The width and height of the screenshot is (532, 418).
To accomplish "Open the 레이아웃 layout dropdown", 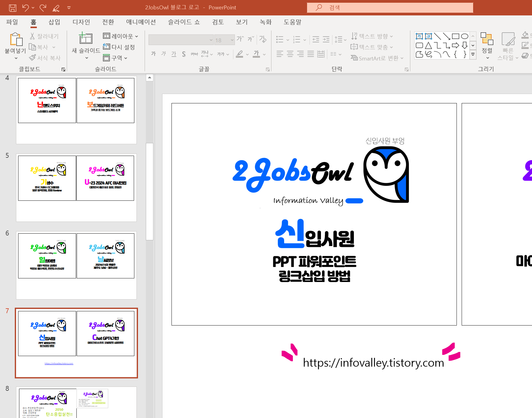I will pos(120,36).
